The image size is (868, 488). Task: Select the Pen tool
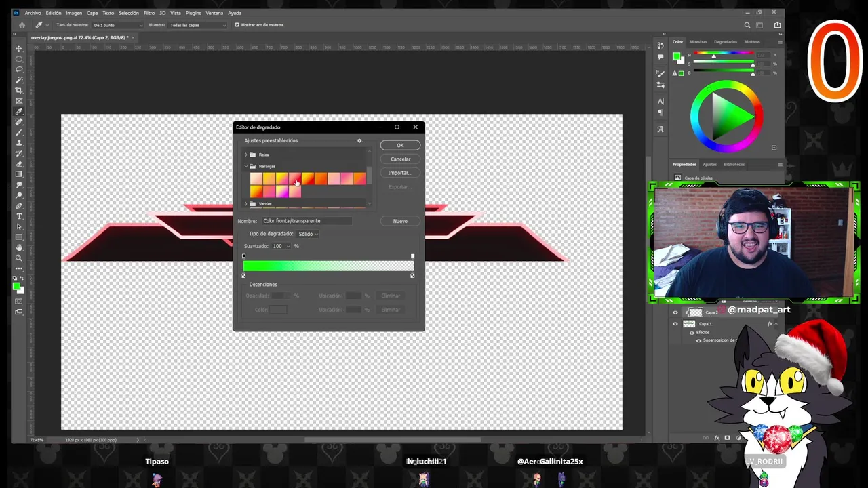(19, 205)
